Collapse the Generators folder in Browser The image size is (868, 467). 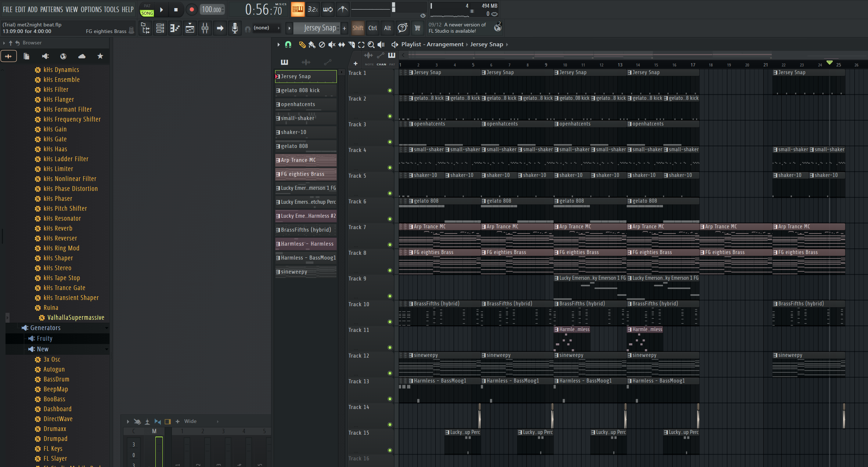pyautogui.click(x=45, y=328)
